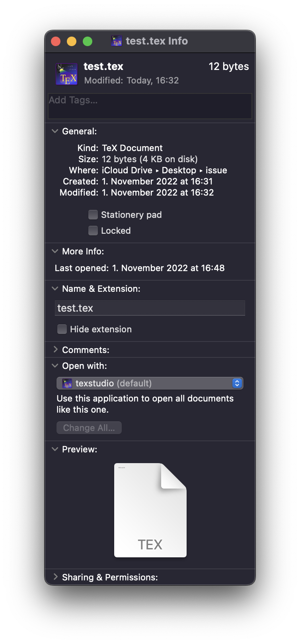Collapse the General section
The image size is (300, 644).
(55, 131)
